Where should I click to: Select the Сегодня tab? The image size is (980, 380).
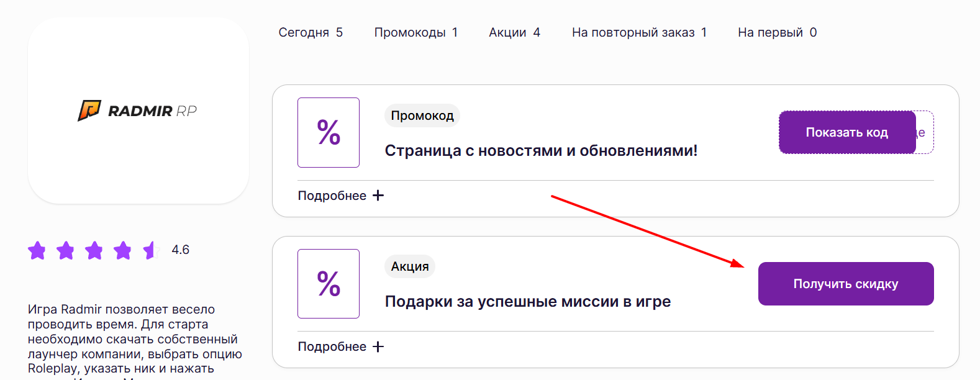tap(312, 32)
